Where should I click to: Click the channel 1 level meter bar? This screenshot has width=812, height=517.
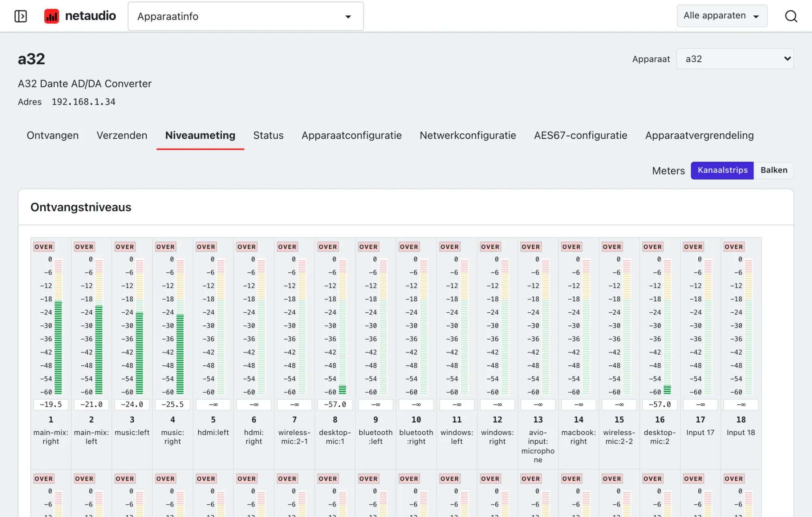pyautogui.click(x=58, y=327)
